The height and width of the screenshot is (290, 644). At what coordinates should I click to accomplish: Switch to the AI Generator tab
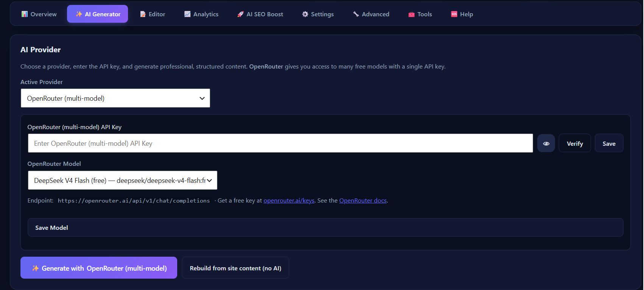(x=98, y=14)
